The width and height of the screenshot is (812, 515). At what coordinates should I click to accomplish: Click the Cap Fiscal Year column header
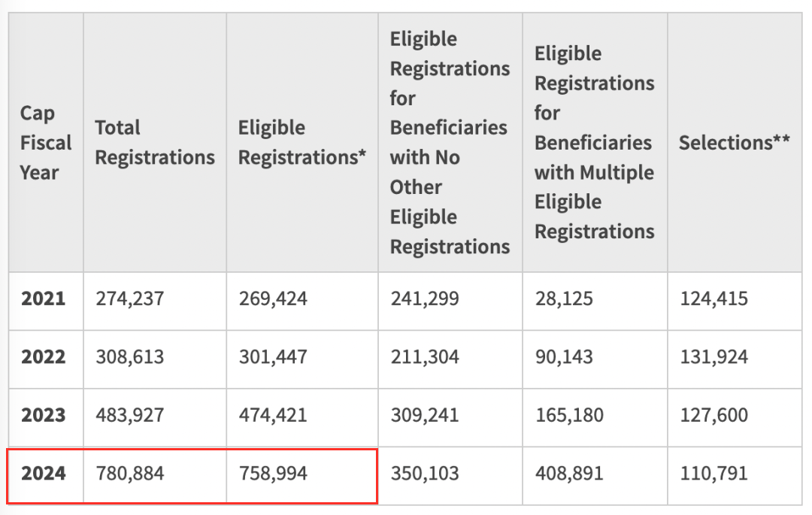click(x=46, y=142)
